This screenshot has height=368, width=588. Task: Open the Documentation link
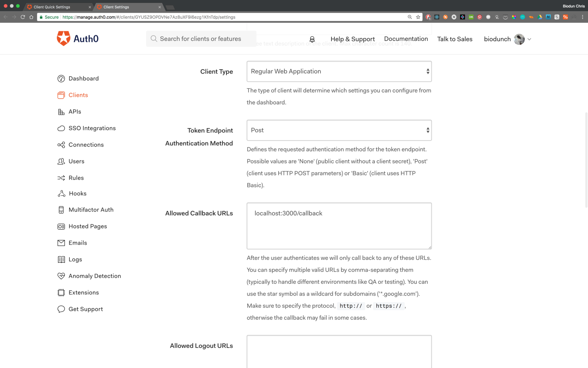(x=406, y=39)
